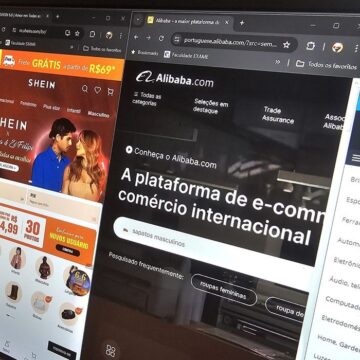Open the 6.6 promo category circle on SHEIN
Viewport: 360px width, 360px height.
tap(78, 281)
